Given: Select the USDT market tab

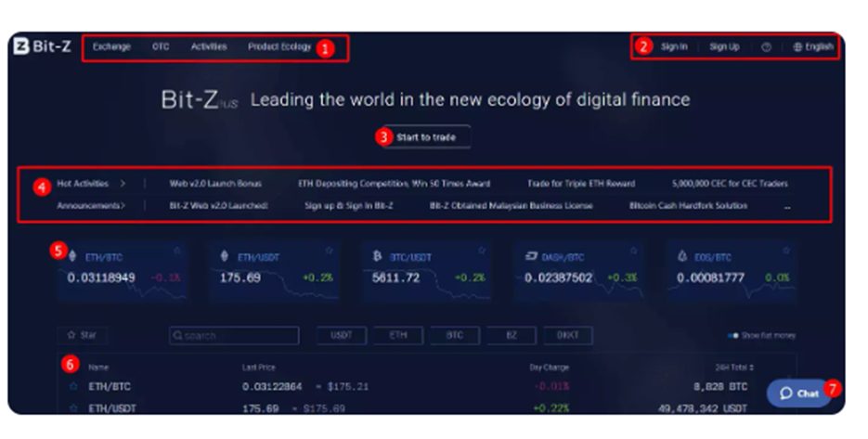Looking at the screenshot, I should (x=341, y=335).
